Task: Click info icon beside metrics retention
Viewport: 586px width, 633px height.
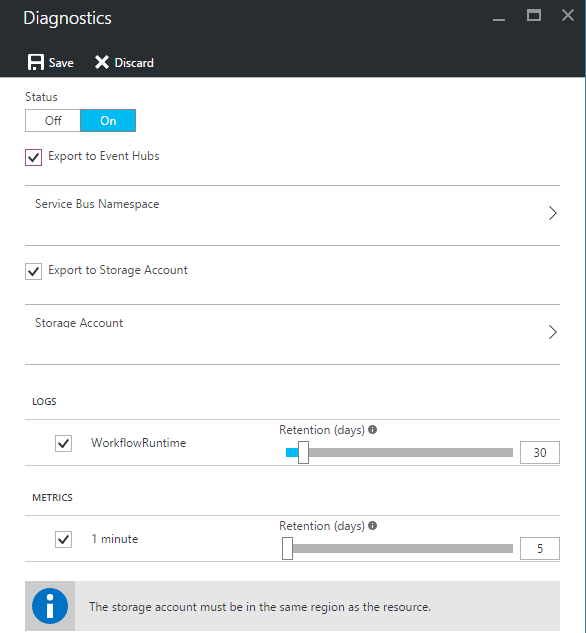Action: (x=373, y=526)
